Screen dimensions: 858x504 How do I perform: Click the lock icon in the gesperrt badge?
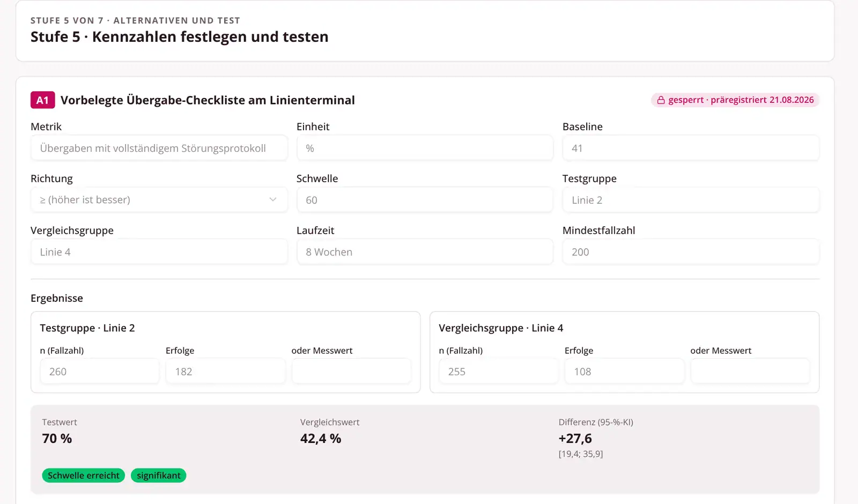pos(661,100)
